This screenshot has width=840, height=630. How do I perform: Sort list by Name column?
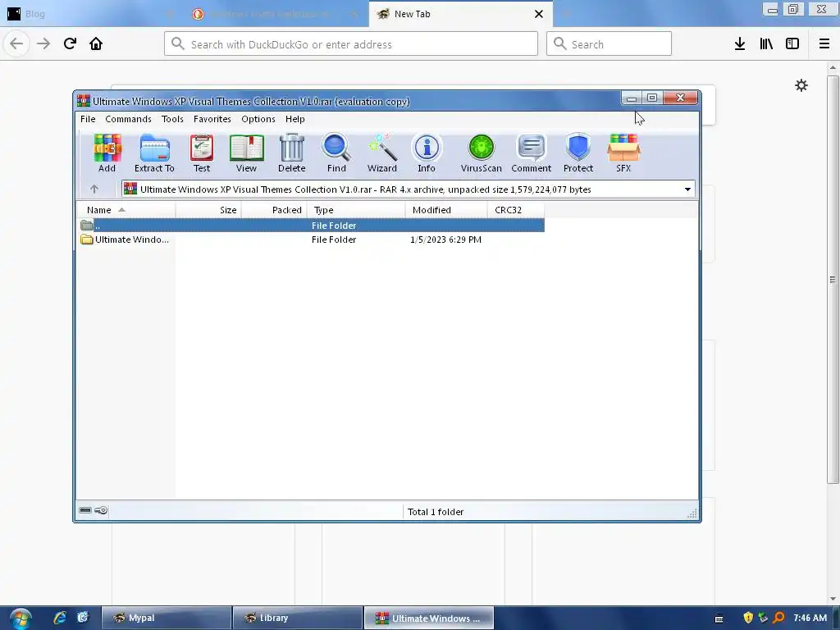tap(126, 210)
